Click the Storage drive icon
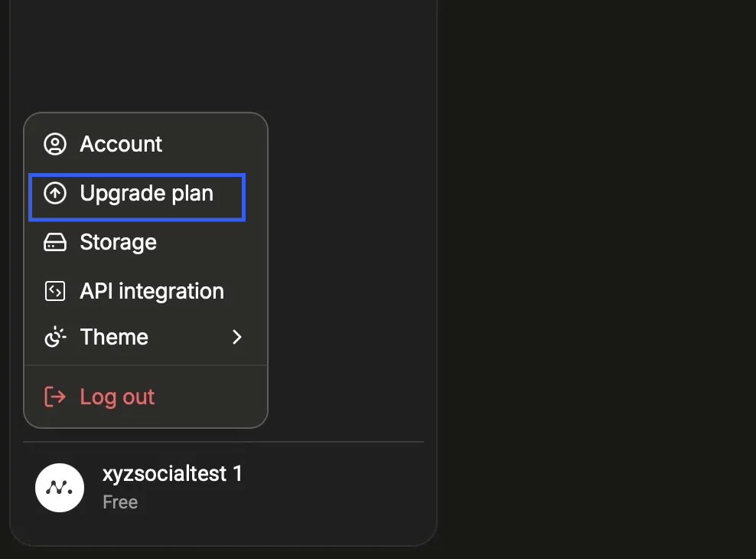The width and height of the screenshot is (756, 559). click(55, 243)
